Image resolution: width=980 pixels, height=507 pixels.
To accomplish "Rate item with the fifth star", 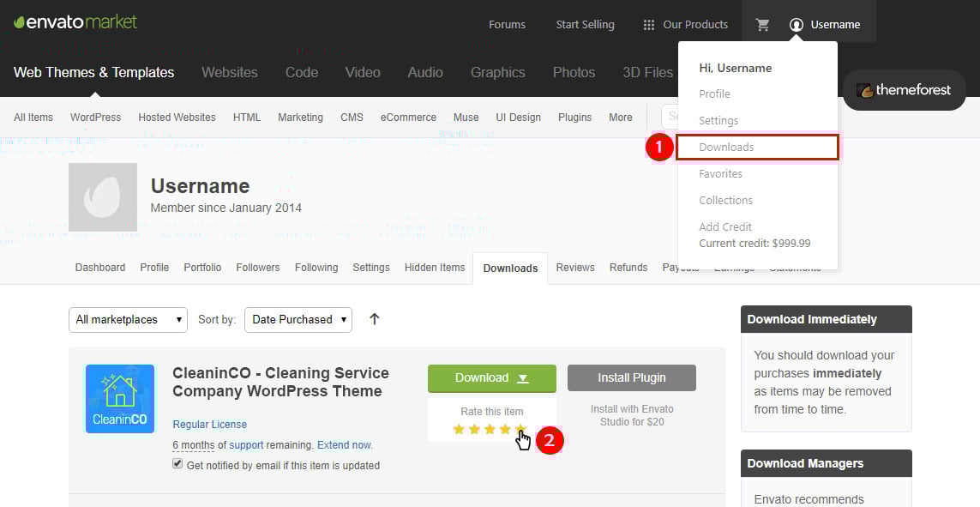I will click(520, 429).
